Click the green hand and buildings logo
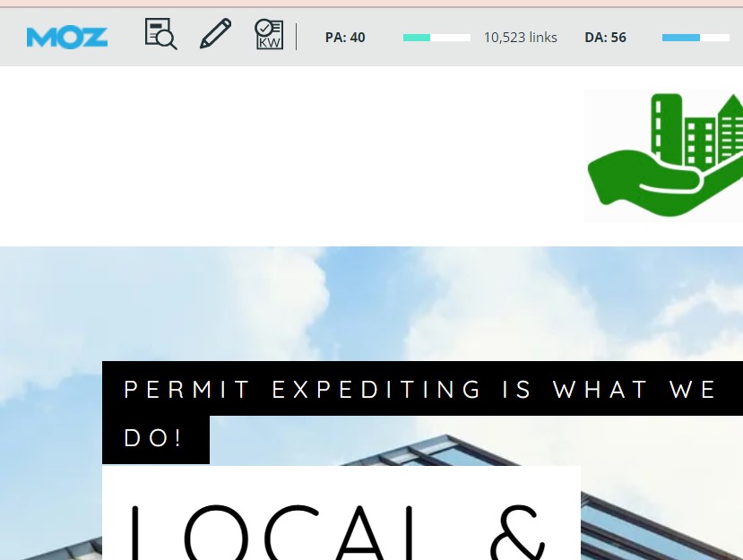Screen dimensions: 743x560 [664, 154]
